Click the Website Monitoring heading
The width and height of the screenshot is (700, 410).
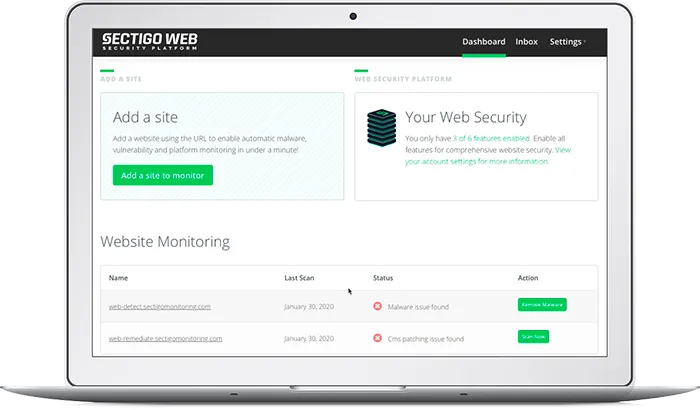[x=165, y=242]
